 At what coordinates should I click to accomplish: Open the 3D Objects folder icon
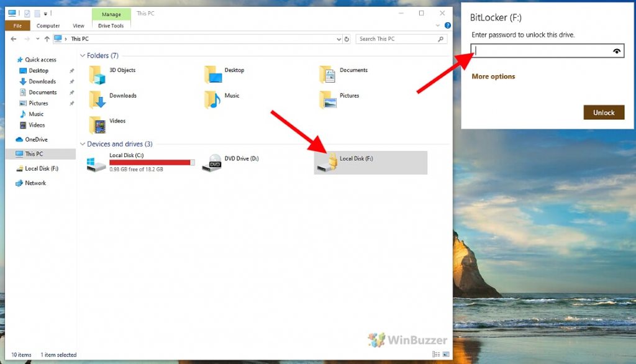pyautogui.click(x=97, y=75)
